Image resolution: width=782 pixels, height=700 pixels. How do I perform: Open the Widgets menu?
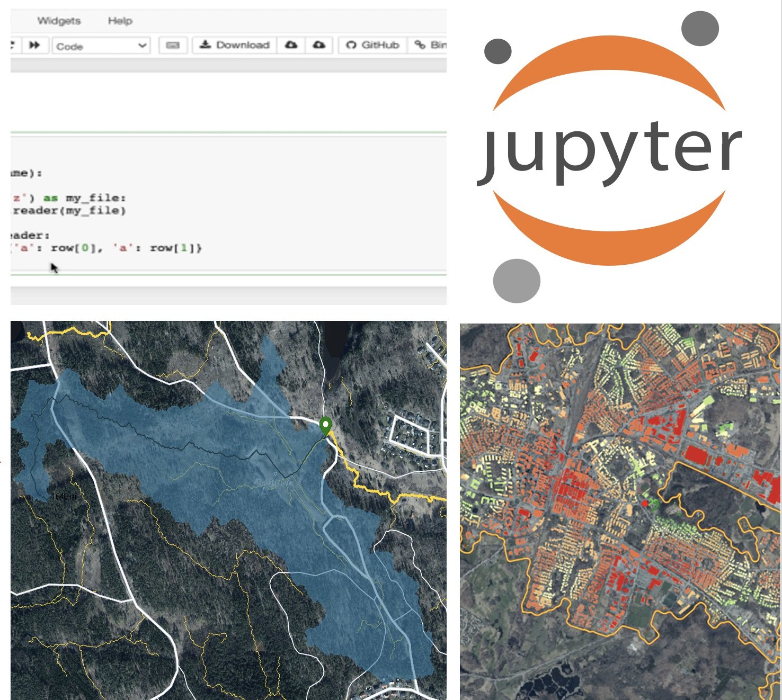coord(59,21)
